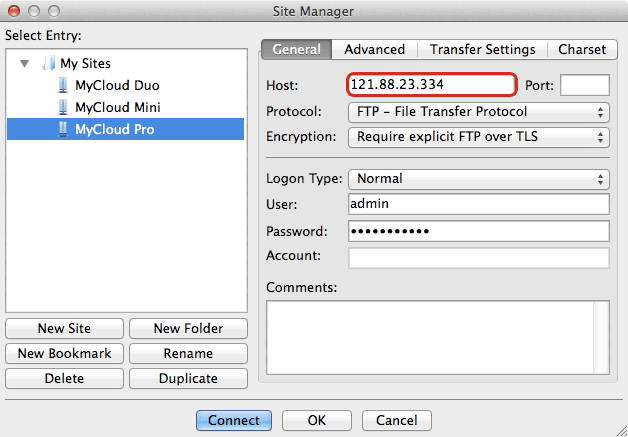
Task: Click the New Bookmark button
Action: tap(64, 353)
